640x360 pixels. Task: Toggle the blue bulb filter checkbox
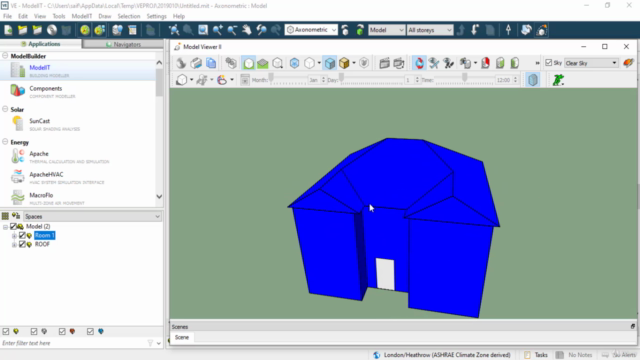(90, 331)
